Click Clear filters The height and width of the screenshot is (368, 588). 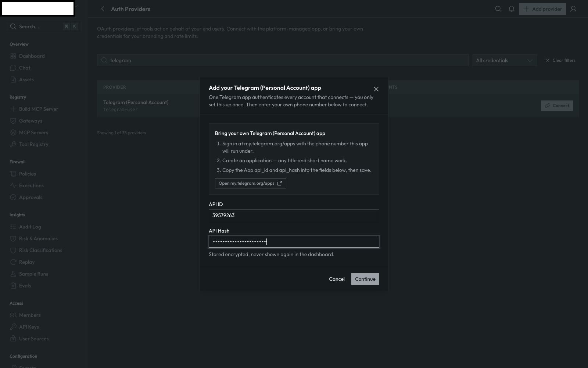click(560, 60)
